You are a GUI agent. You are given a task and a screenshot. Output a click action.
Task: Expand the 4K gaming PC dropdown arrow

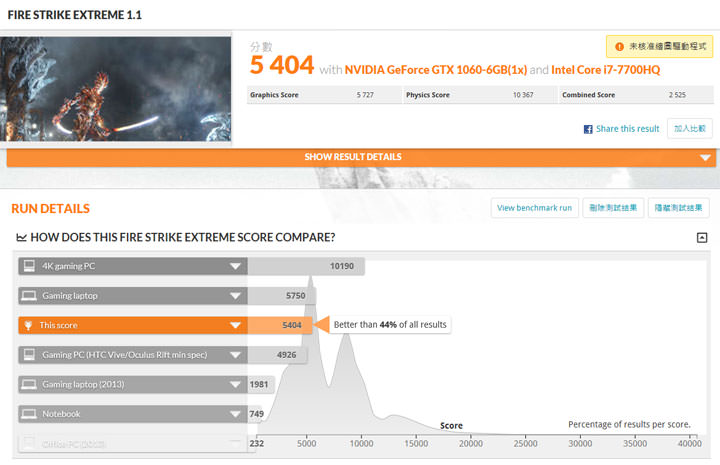[x=236, y=266]
